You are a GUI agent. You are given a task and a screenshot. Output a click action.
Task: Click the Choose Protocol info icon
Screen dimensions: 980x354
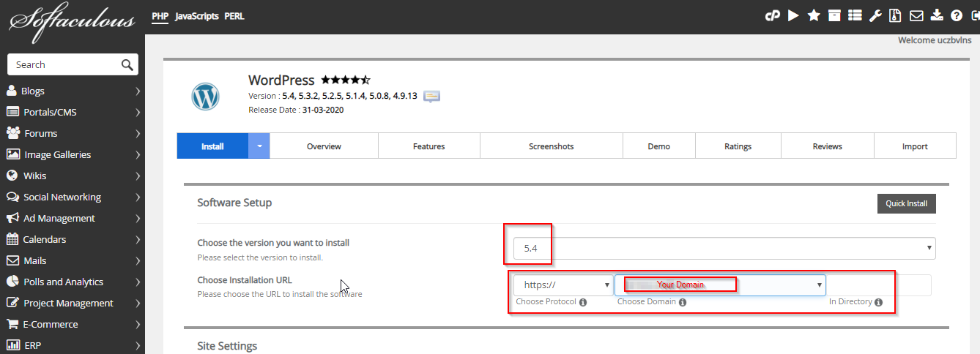pyautogui.click(x=583, y=302)
